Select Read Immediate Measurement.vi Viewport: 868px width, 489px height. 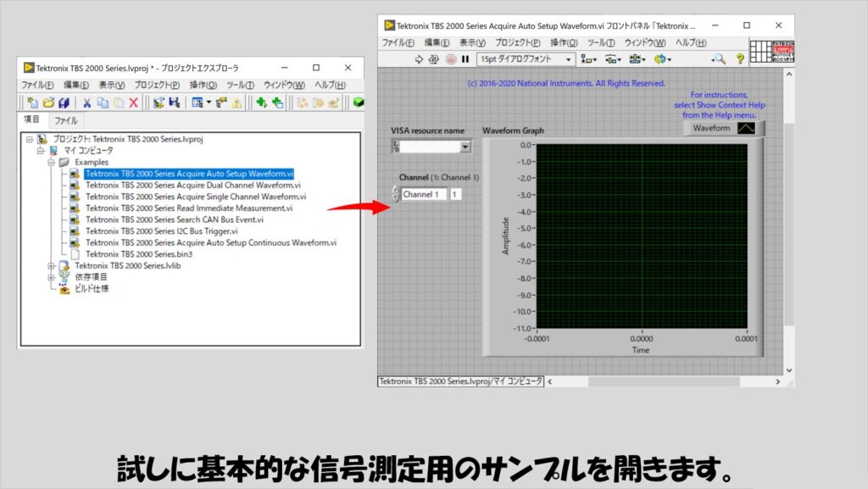189,208
